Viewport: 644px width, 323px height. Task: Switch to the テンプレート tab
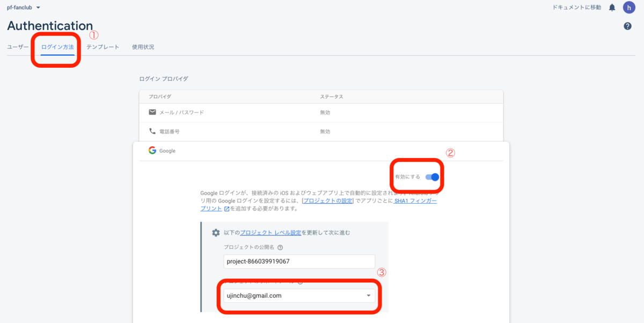pyautogui.click(x=103, y=47)
